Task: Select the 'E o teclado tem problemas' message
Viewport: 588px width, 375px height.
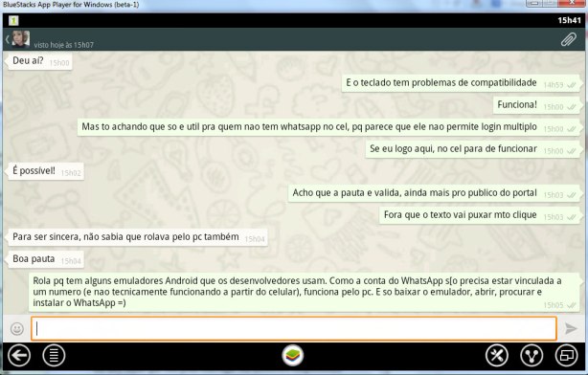Action: [461, 83]
